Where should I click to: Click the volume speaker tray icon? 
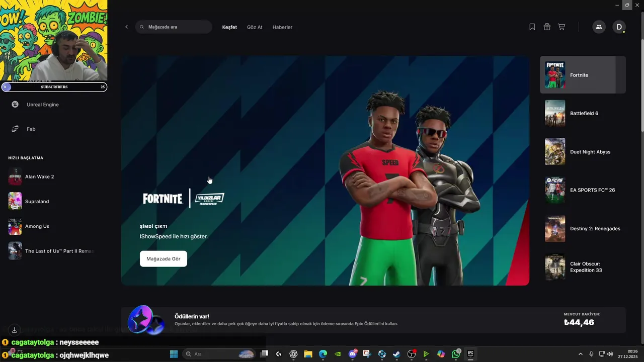(610, 354)
